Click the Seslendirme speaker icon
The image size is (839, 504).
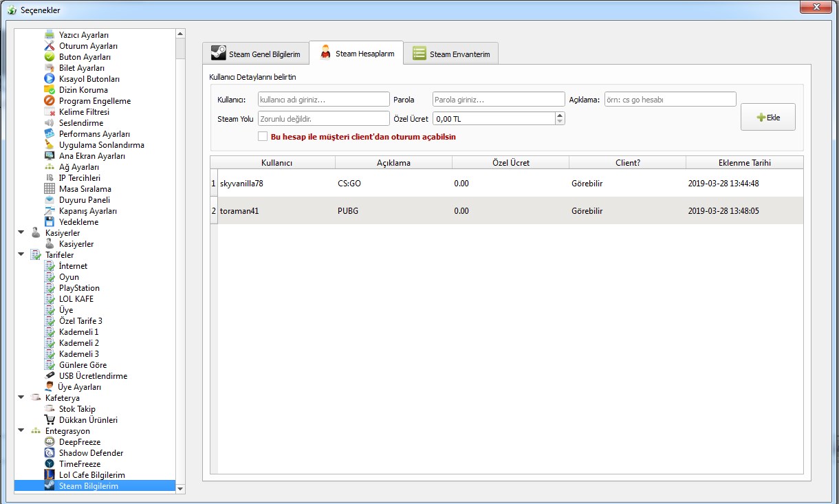[x=50, y=123]
